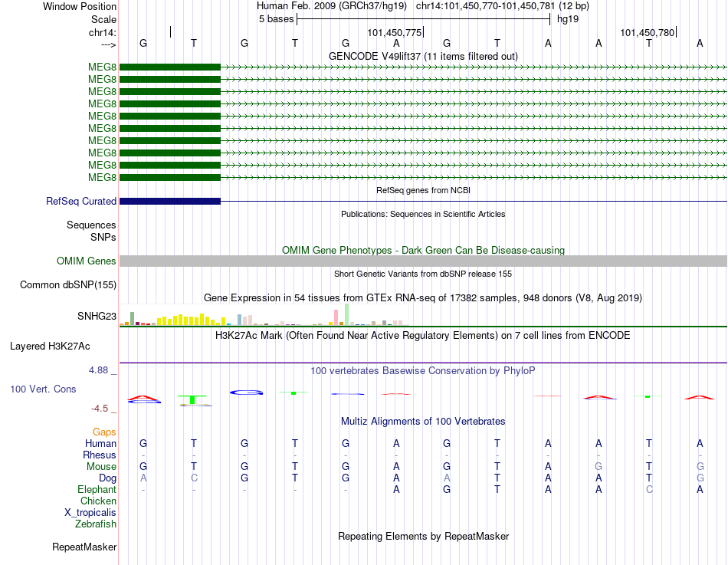Click the Layered H3K27Ac track label
728x565 pixels.
[50, 347]
